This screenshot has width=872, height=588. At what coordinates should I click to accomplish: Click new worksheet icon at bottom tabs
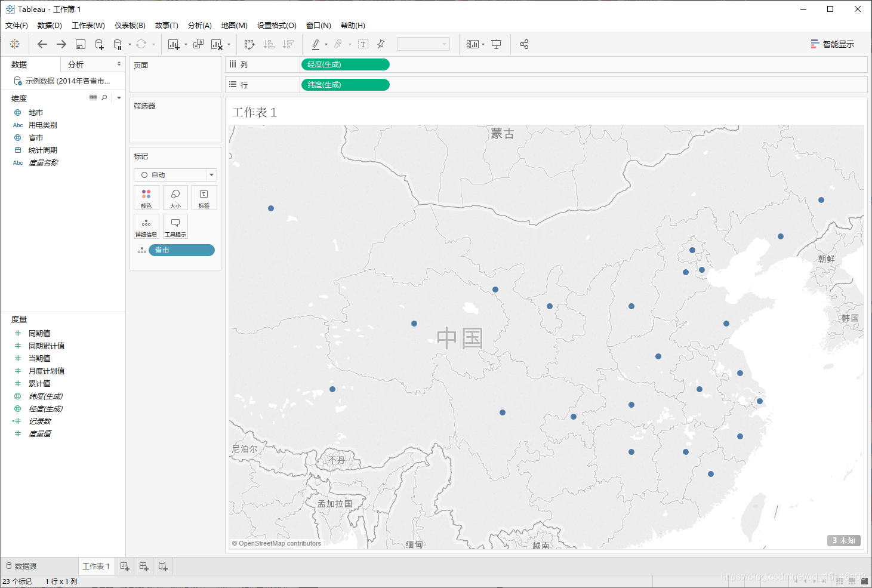click(125, 567)
